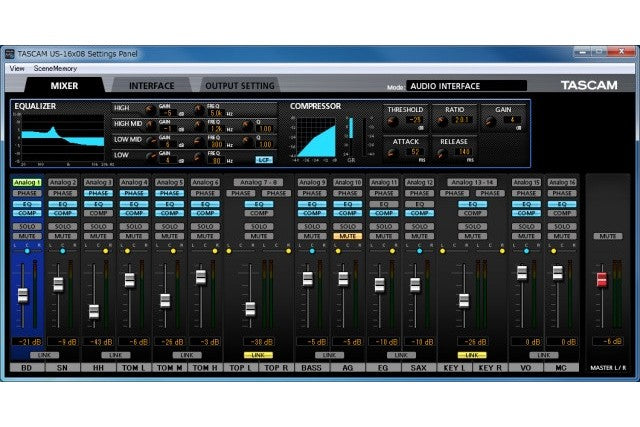Click the -6 dB master level field
This screenshot has height=427, width=640.
click(608, 341)
